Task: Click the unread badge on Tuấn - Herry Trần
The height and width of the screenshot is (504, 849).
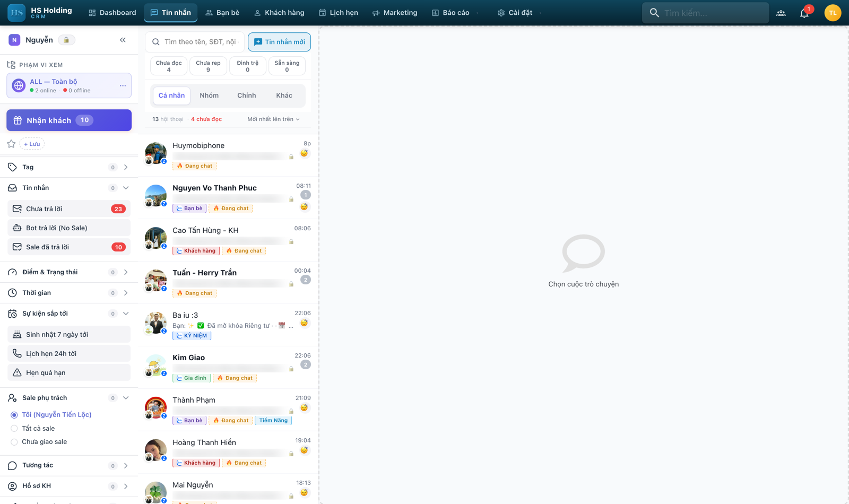Action: click(305, 280)
